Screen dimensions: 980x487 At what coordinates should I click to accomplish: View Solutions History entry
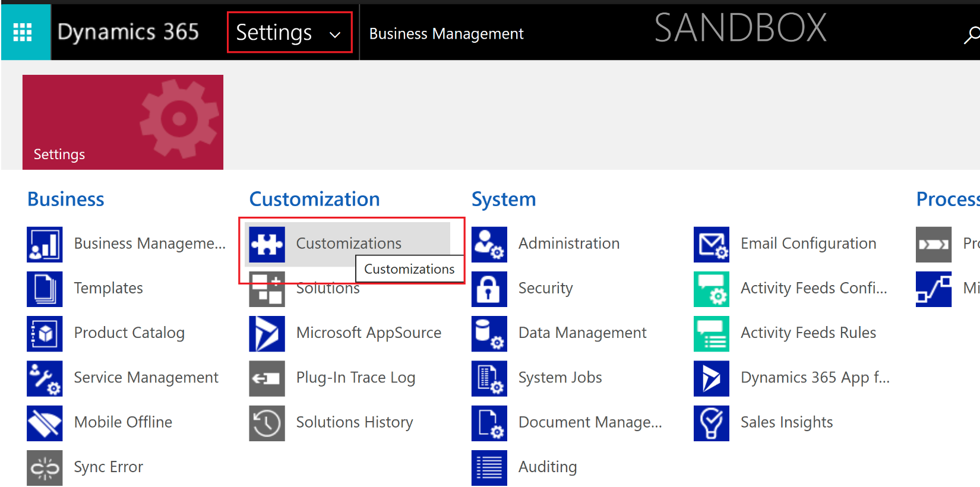tap(355, 422)
